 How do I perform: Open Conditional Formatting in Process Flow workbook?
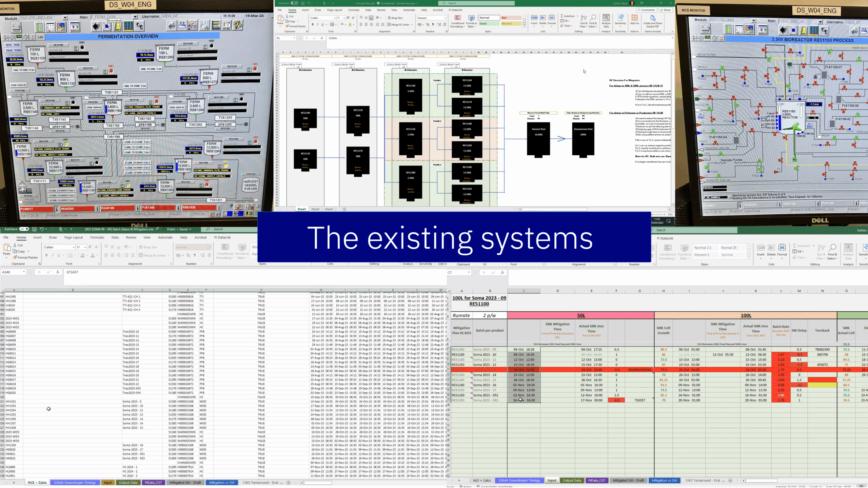pyautogui.click(x=457, y=21)
